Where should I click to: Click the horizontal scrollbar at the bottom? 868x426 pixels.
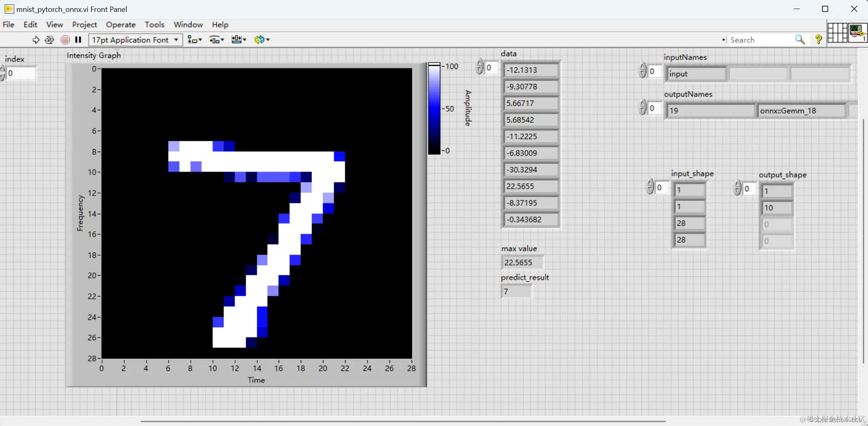(x=403, y=421)
